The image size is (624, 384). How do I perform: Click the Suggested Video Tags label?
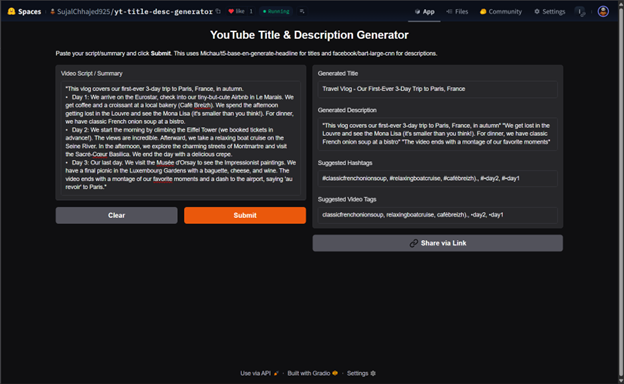click(347, 199)
